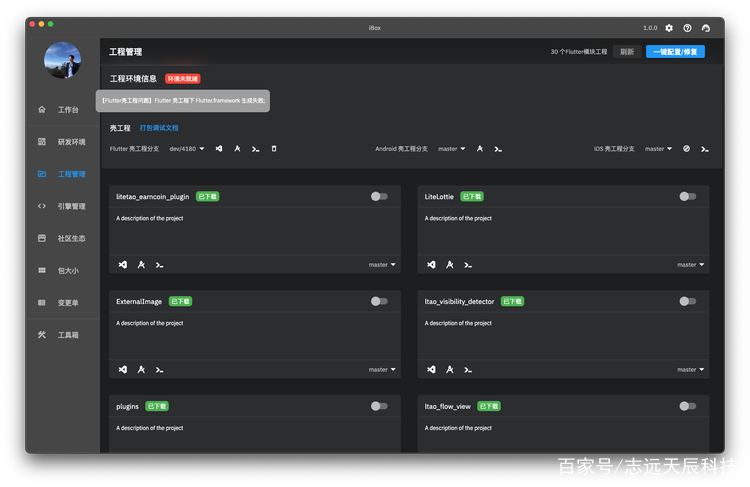Click the ExternalImage project title

click(139, 301)
